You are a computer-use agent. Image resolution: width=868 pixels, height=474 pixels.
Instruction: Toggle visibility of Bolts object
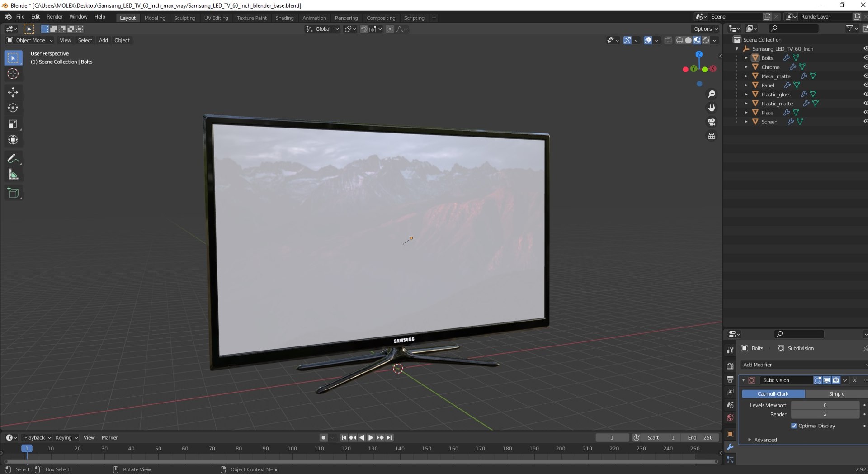pyautogui.click(x=865, y=58)
